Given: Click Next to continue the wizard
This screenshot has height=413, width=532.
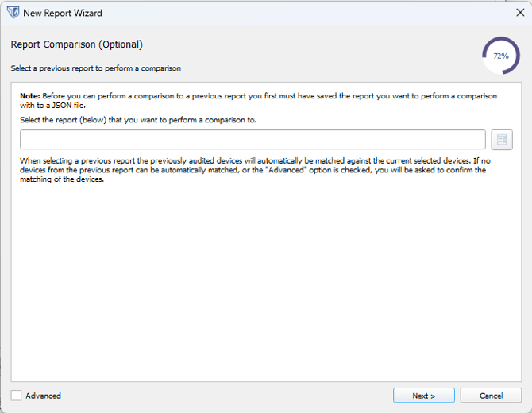Looking at the screenshot, I should click(x=423, y=396).
